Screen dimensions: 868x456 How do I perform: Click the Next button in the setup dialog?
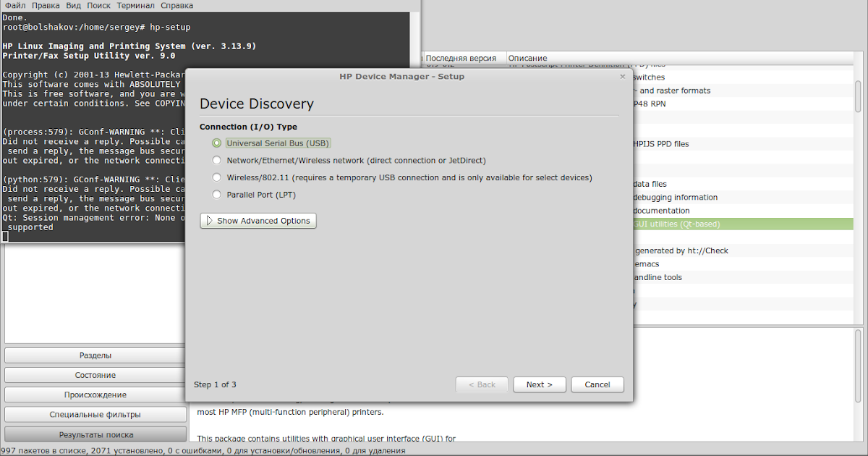(x=540, y=384)
